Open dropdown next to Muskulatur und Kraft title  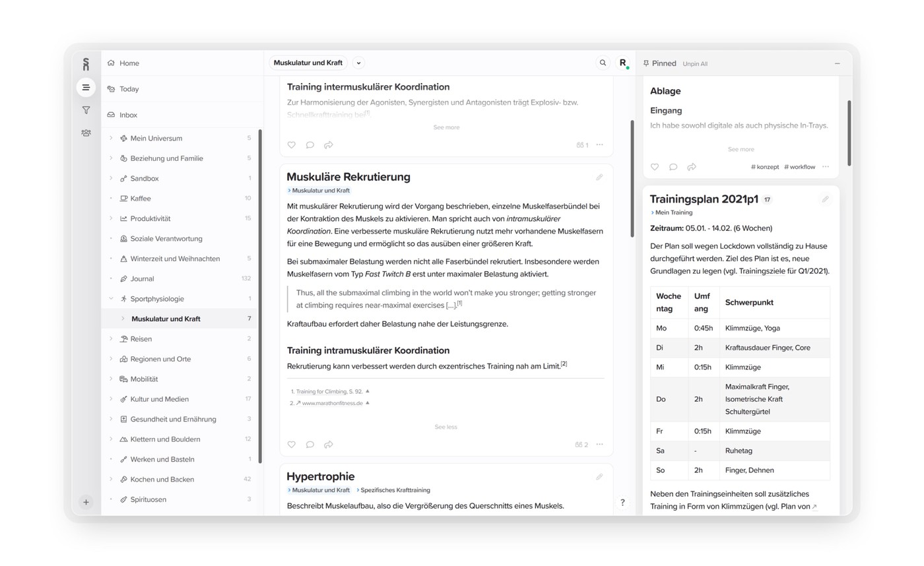coord(358,63)
